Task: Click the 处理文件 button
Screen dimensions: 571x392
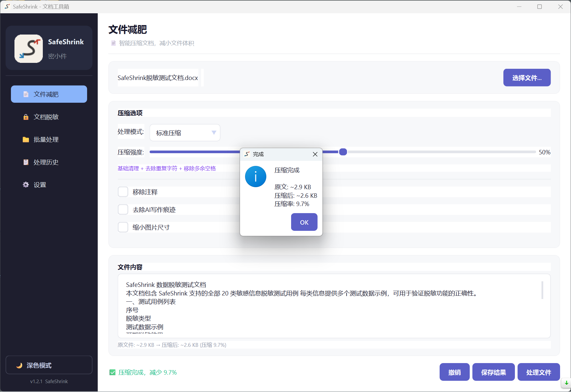Action: pyautogui.click(x=539, y=372)
